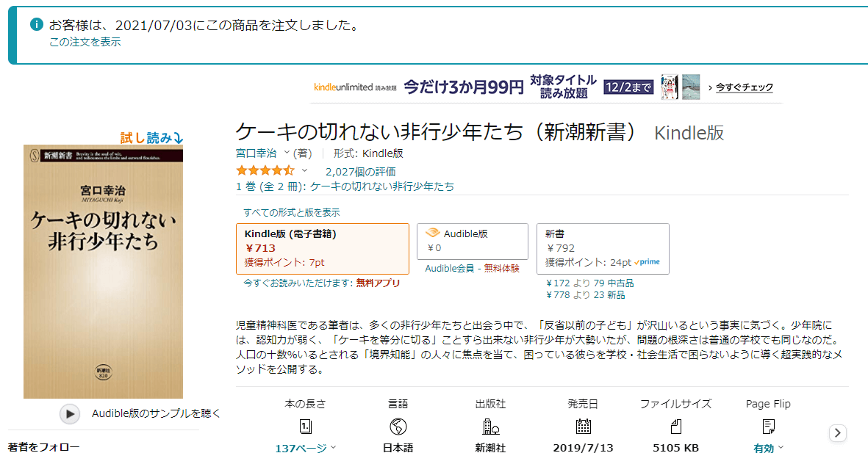
Task: Click the 本の長さ page icon
Action: (306, 427)
